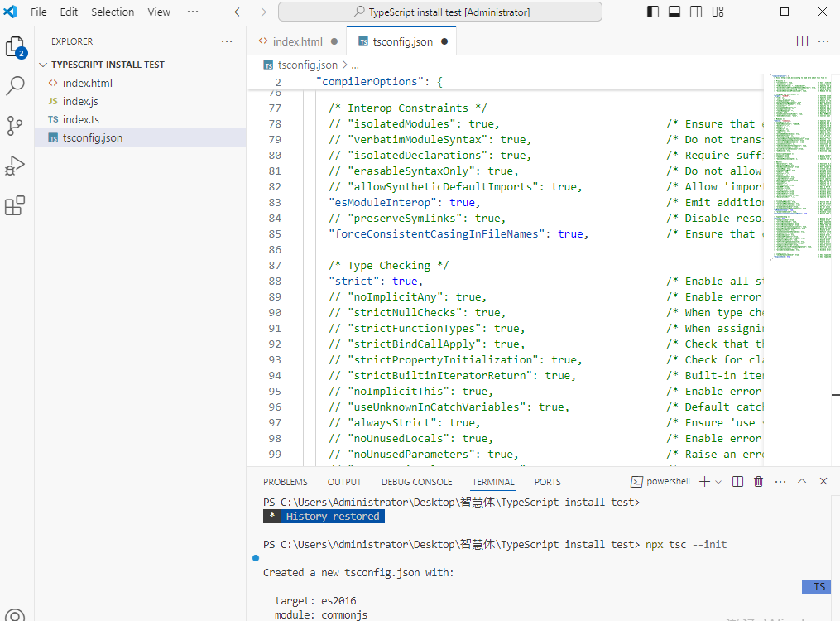The image size is (840, 621).
Task: Split the terminal
Action: [737, 482]
